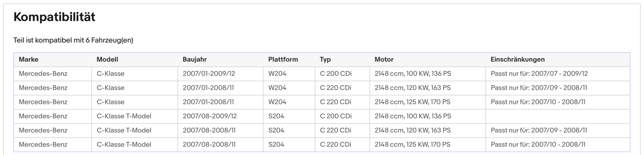
Task: Select Mercedes-Benz in the S204 163 PS row
Action: click(x=43, y=130)
